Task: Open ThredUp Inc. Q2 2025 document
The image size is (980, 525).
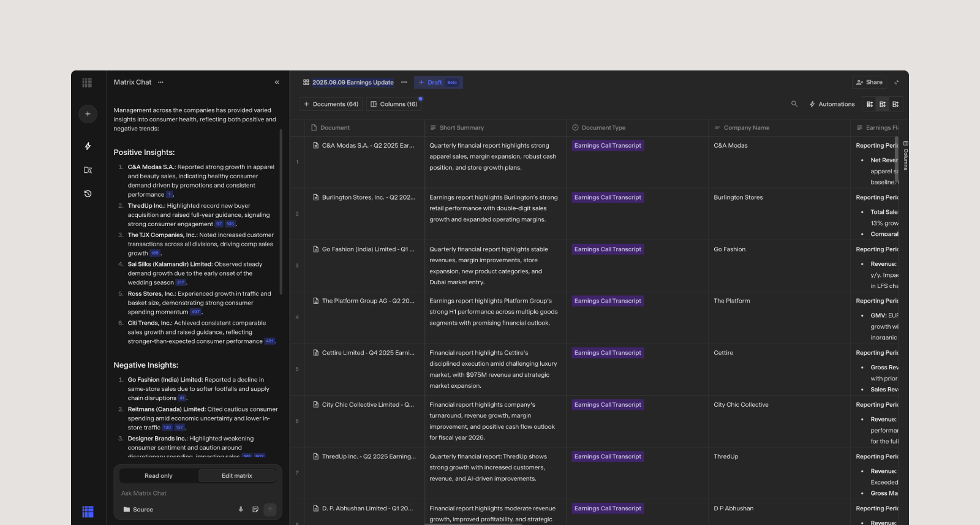Action: tap(364, 457)
